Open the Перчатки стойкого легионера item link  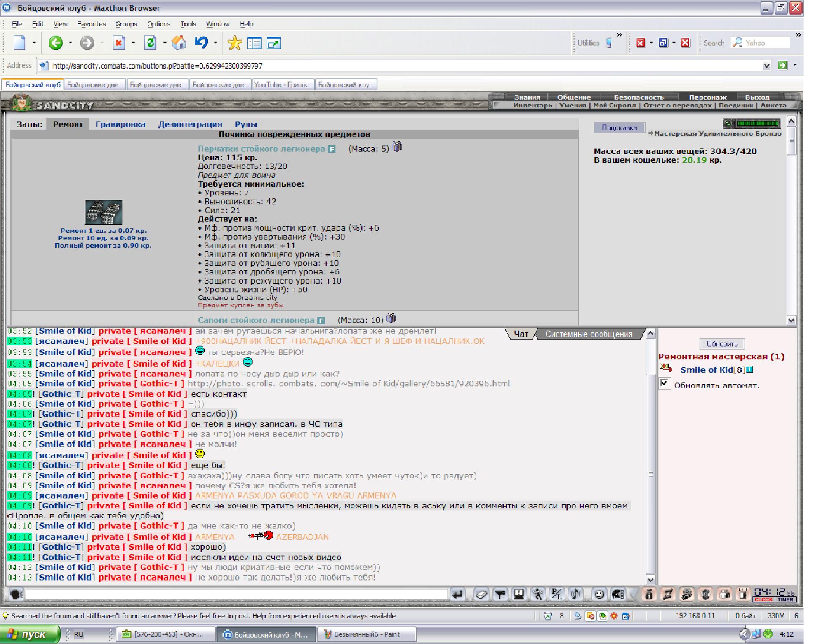(261, 149)
